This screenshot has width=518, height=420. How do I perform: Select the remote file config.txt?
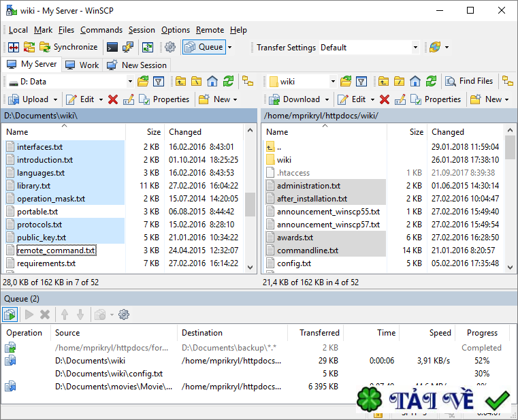pos(294,263)
